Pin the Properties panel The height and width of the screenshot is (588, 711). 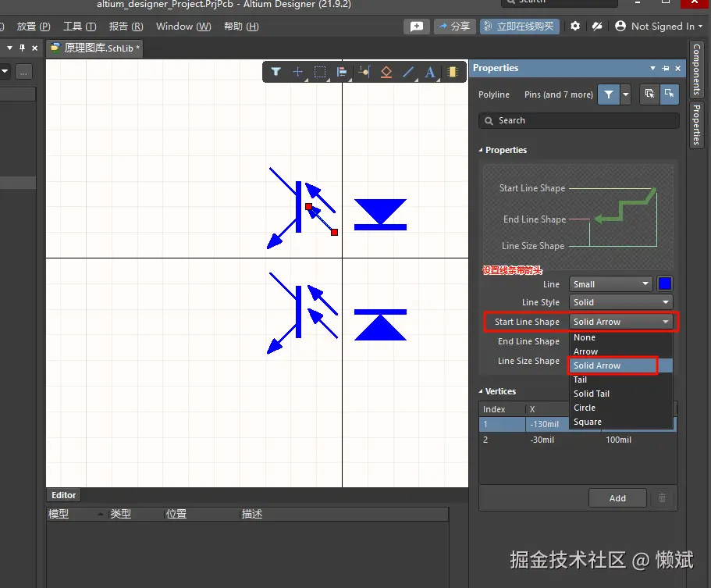click(x=665, y=68)
